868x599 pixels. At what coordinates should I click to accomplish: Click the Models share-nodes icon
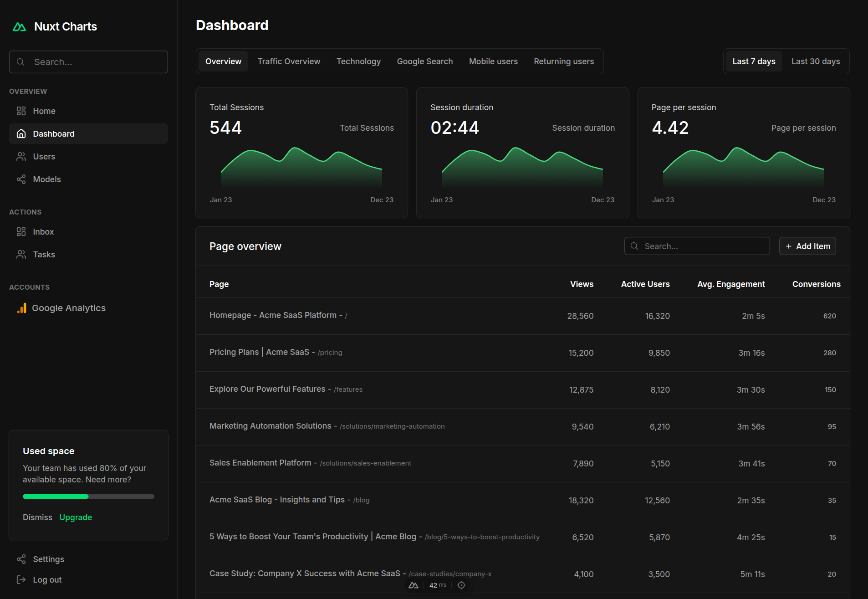(21, 179)
